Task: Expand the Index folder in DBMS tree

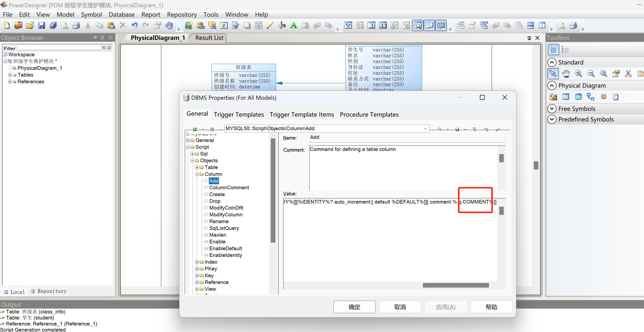Action: [197, 262]
